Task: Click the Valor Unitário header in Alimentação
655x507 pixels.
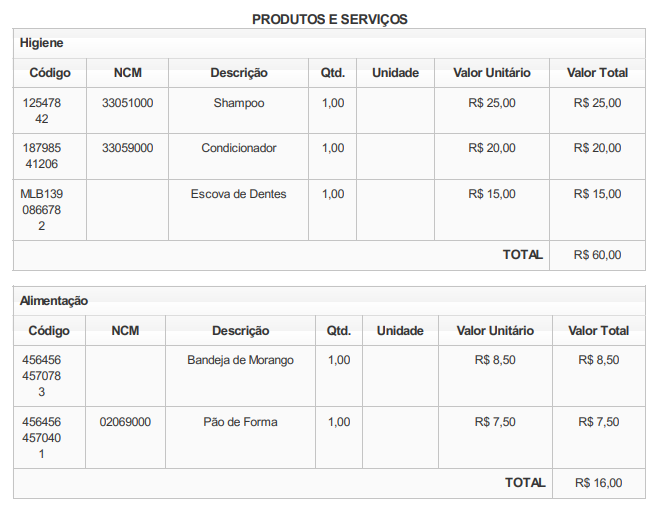Action: pyautogui.click(x=495, y=331)
